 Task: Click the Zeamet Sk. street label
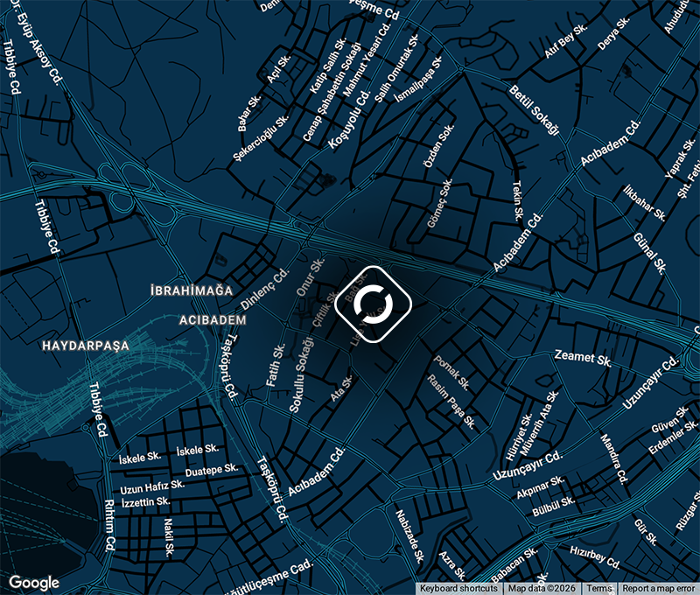(581, 358)
